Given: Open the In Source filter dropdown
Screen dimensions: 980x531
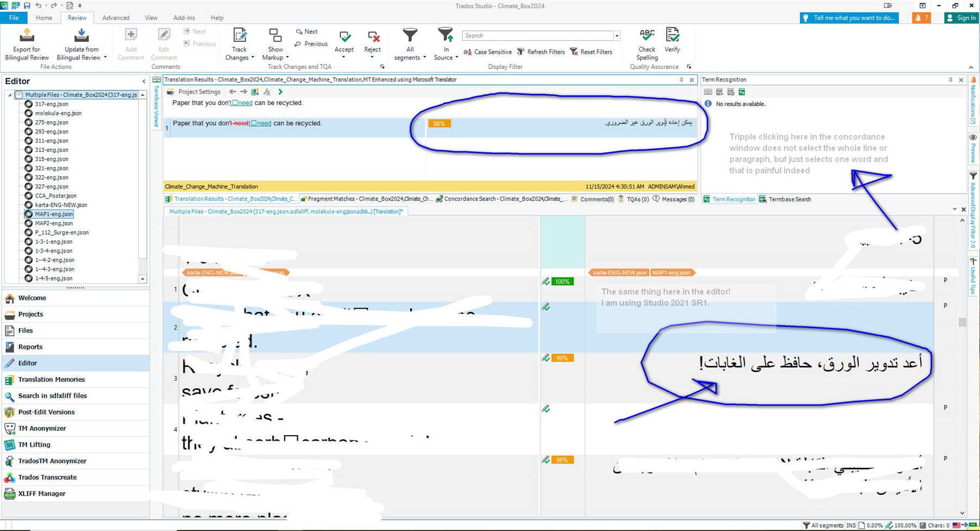Looking at the screenshot, I should [x=446, y=53].
